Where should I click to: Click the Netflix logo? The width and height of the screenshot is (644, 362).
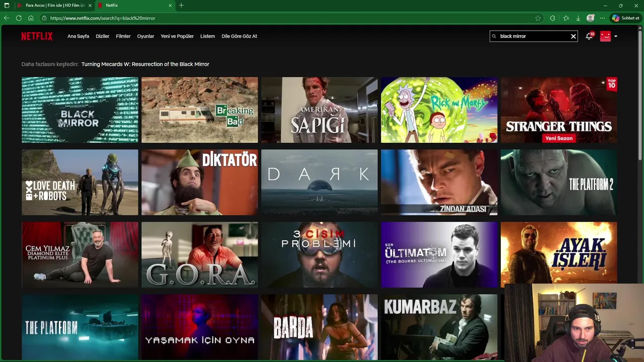point(37,36)
